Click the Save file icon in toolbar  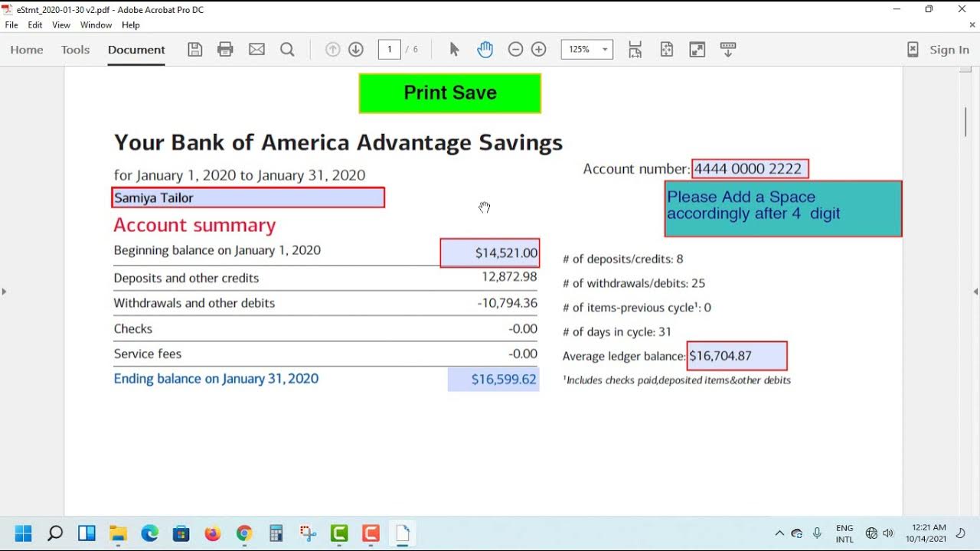195,50
